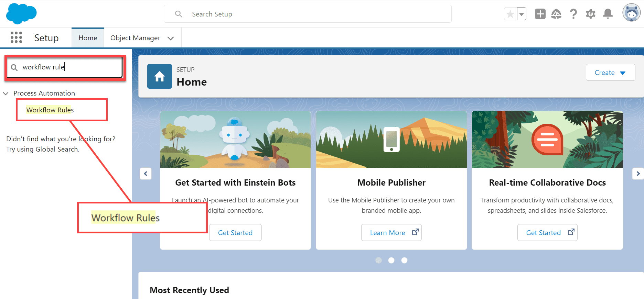Click the favorites star icon
Image resolution: width=644 pixels, height=299 pixels.
click(x=510, y=14)
